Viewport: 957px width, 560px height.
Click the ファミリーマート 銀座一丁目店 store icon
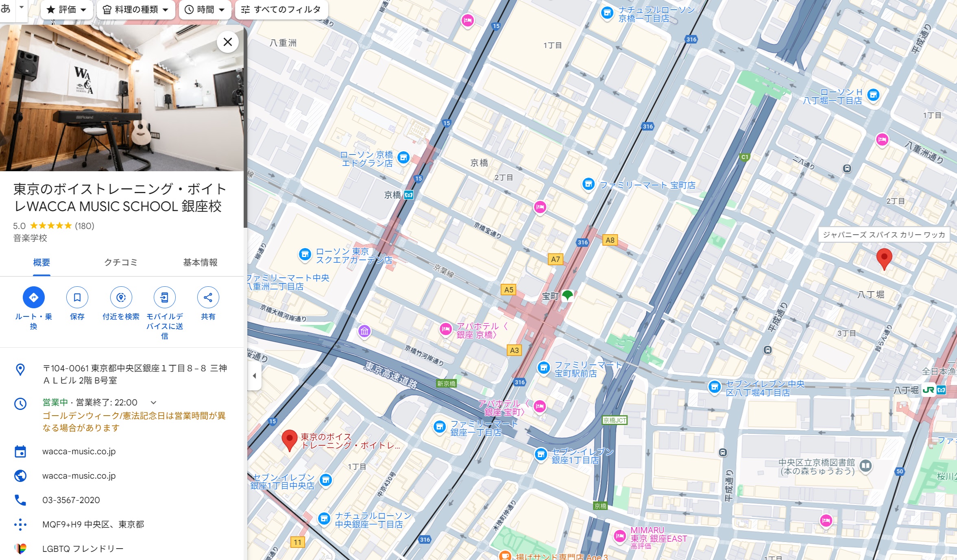439,427
